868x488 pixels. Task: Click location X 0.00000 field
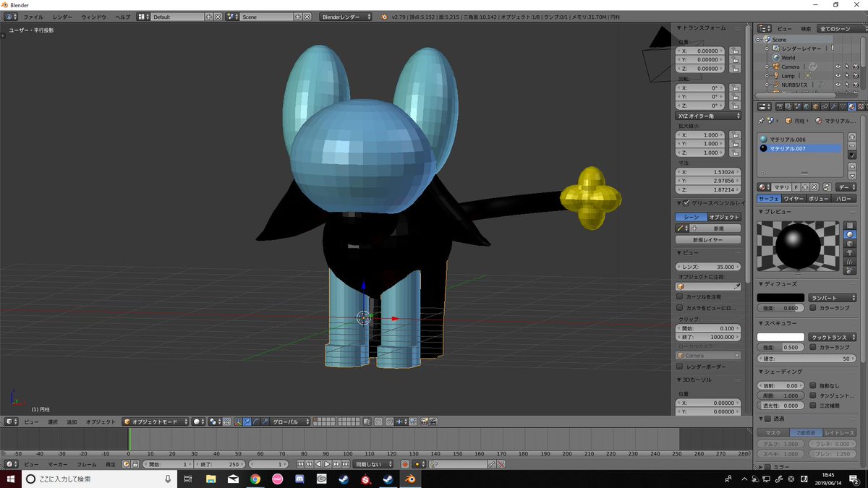(700, 51)
